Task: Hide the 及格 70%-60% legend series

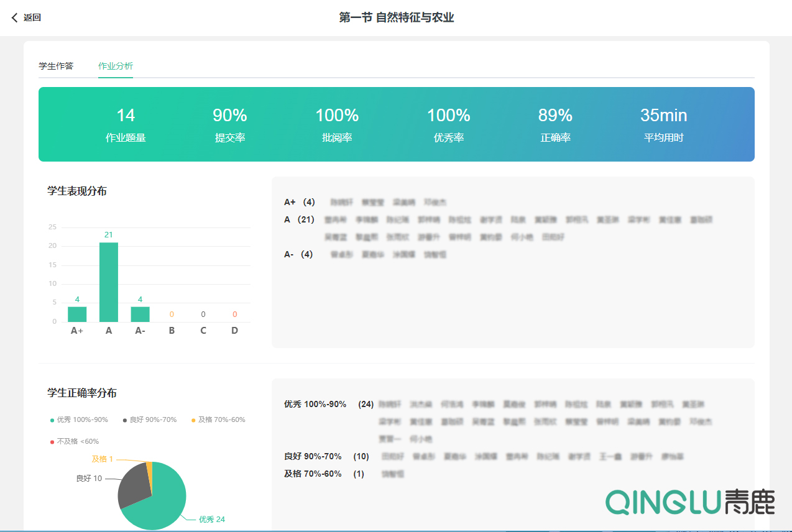Action: tap(218, 420)
